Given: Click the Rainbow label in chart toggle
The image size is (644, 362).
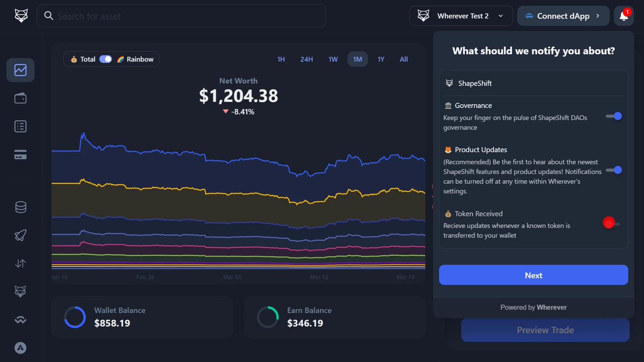Looking at the screenshot, I should 140,60.
